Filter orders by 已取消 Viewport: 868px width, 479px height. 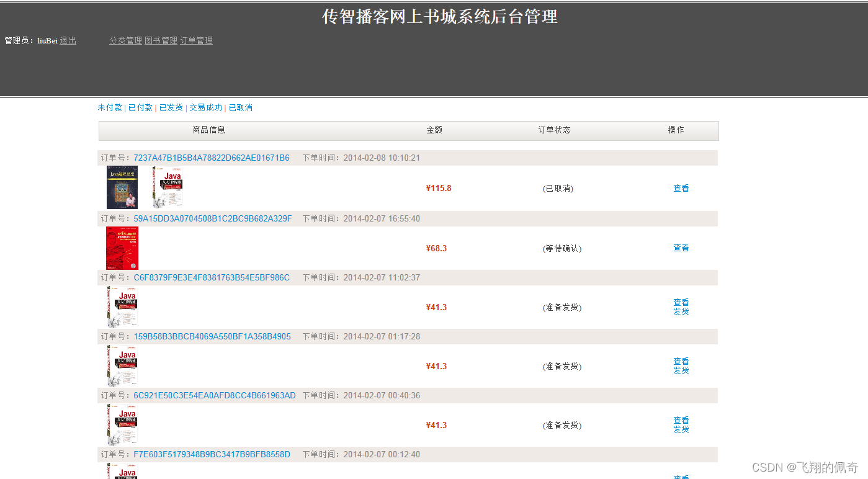(241, 107)
